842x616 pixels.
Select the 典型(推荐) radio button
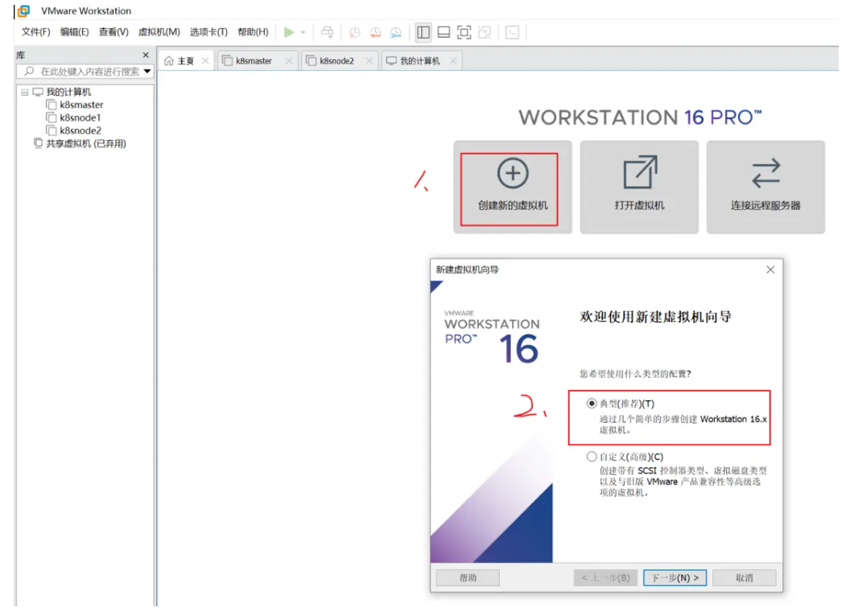[592, 403]
